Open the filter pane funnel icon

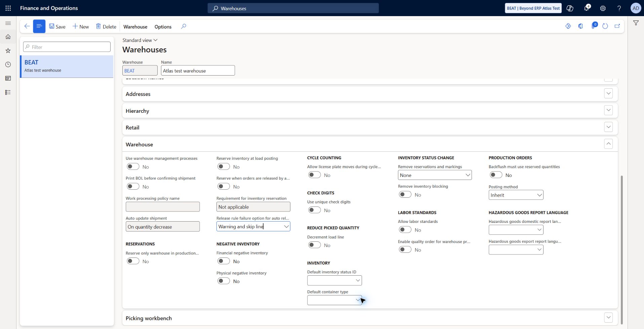[x=636, y=23]
